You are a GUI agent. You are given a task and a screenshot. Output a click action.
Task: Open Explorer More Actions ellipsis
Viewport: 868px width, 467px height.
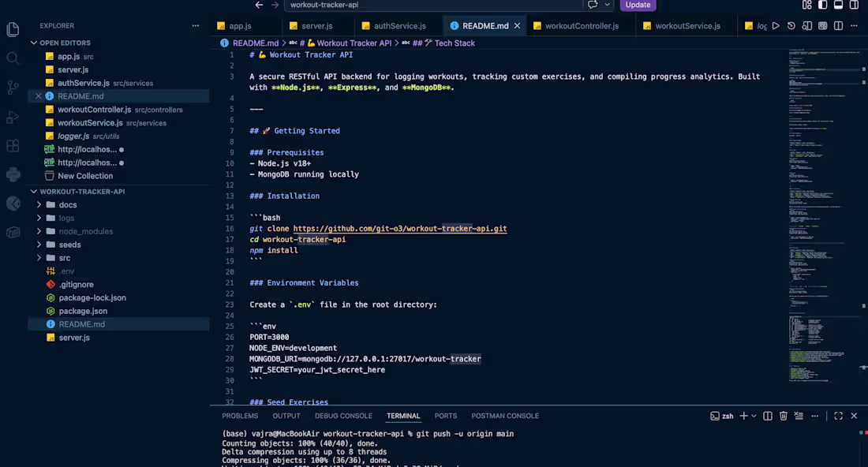click(196, 26)
